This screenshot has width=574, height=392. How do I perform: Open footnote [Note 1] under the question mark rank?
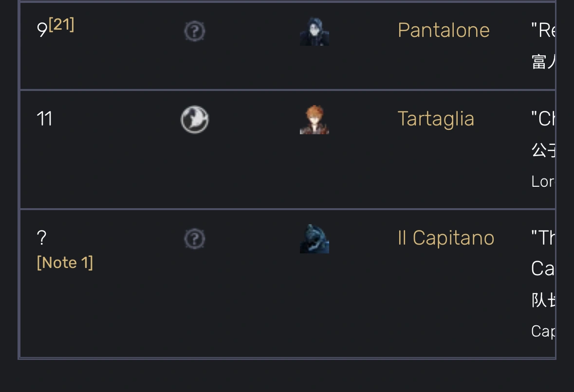(x=65, y=262)
